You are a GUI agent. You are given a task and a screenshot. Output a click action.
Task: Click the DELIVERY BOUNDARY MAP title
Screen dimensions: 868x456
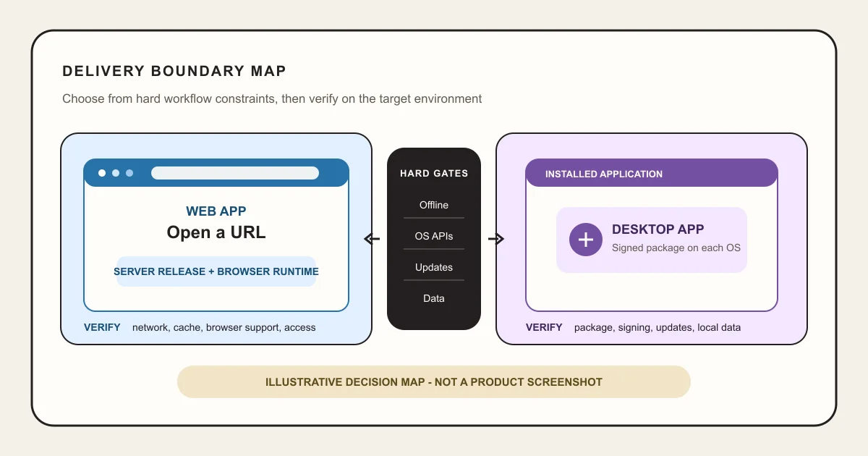[174, 71]
